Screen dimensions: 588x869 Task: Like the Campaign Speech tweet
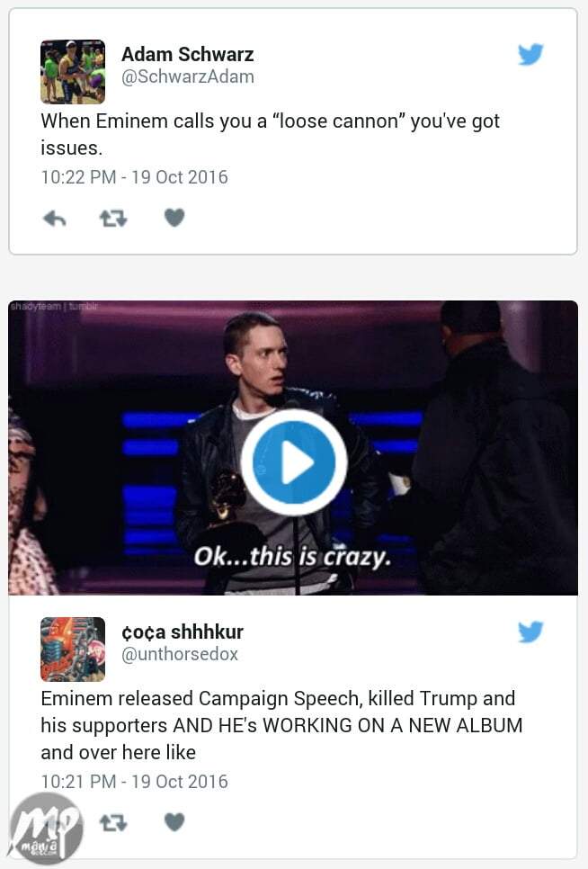coord(174,822)
